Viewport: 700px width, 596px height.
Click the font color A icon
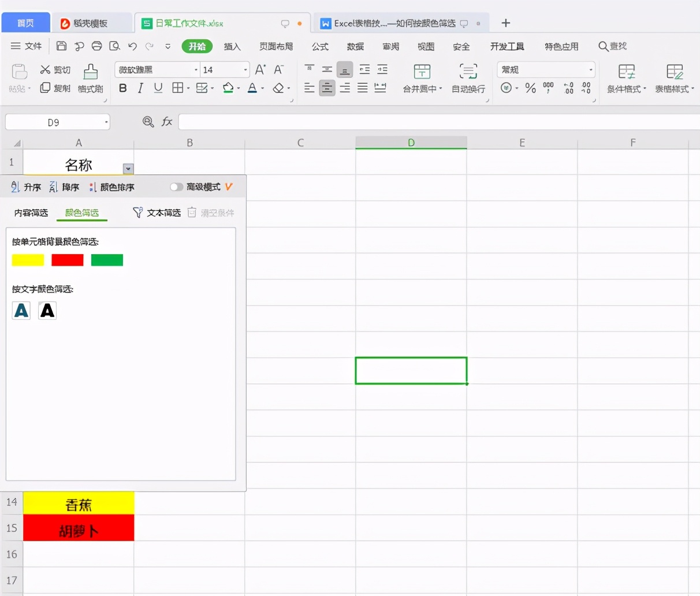point(252,88)
